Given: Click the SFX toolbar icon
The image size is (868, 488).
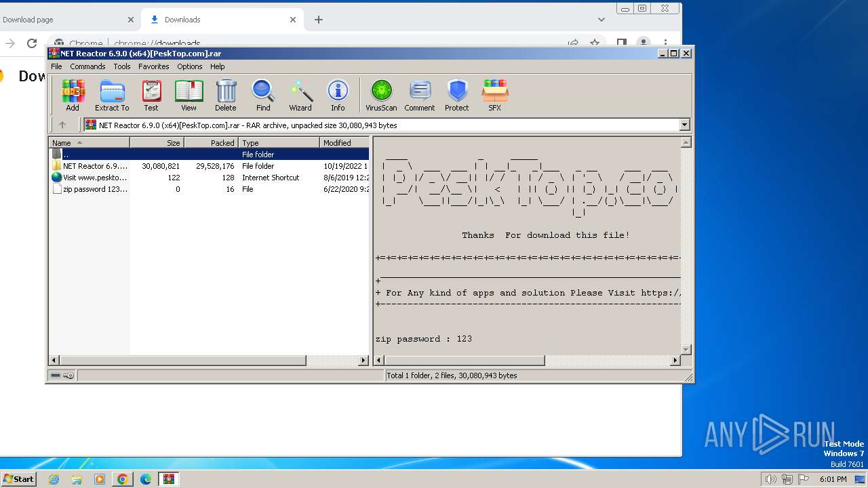Looking at the screenshot, I should pos(495,95).
